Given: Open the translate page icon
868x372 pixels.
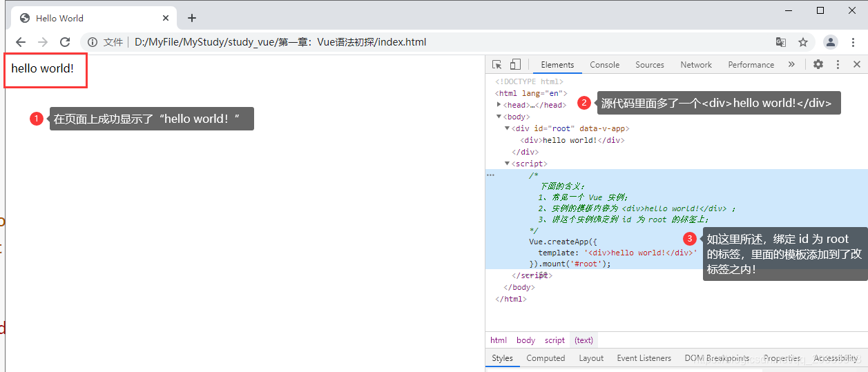Looking at the screenshot, I should click(x=781, y=42).
